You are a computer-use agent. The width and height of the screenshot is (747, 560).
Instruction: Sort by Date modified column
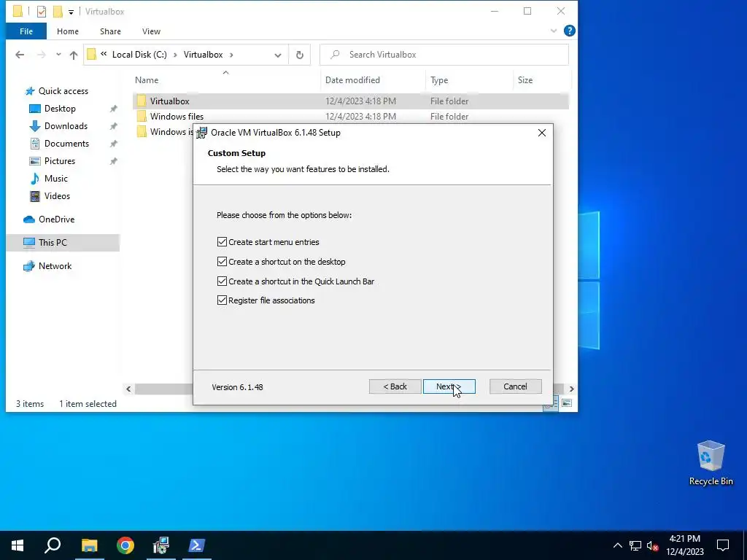click(x=352, y=80)
